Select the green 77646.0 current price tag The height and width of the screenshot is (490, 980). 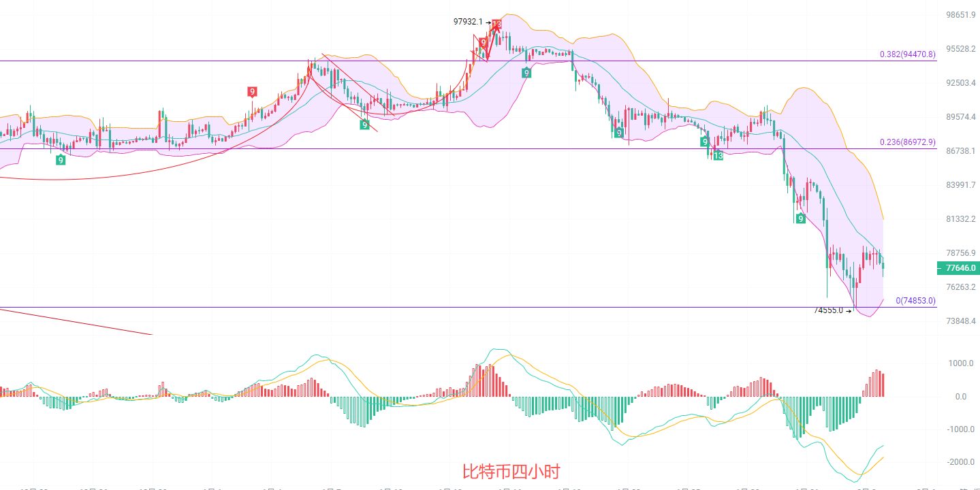[958, 268]
